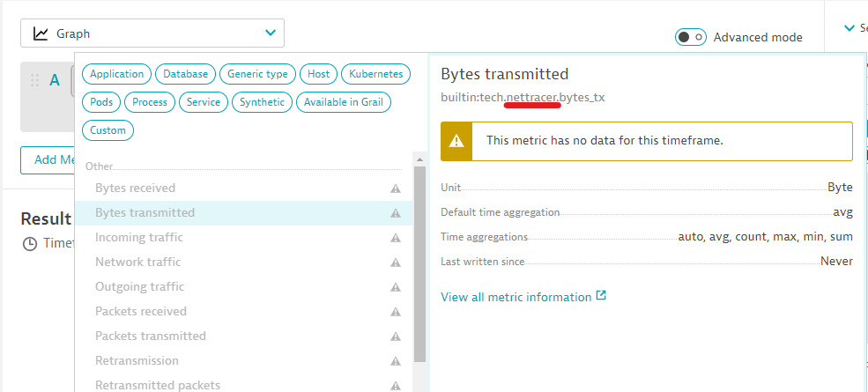
Task: Click the metric list vertical scrollbar
Action: coord(419,264)
